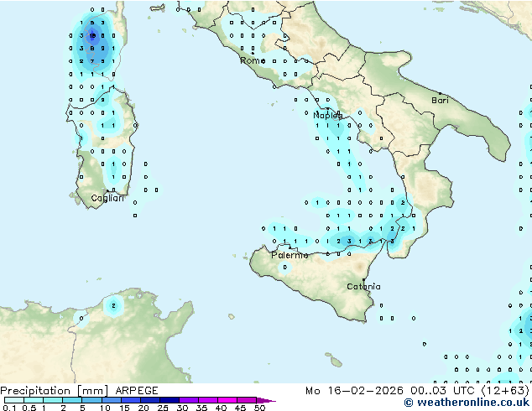Select the Cagliari label on Sardinia

click(x=108, y=198)
